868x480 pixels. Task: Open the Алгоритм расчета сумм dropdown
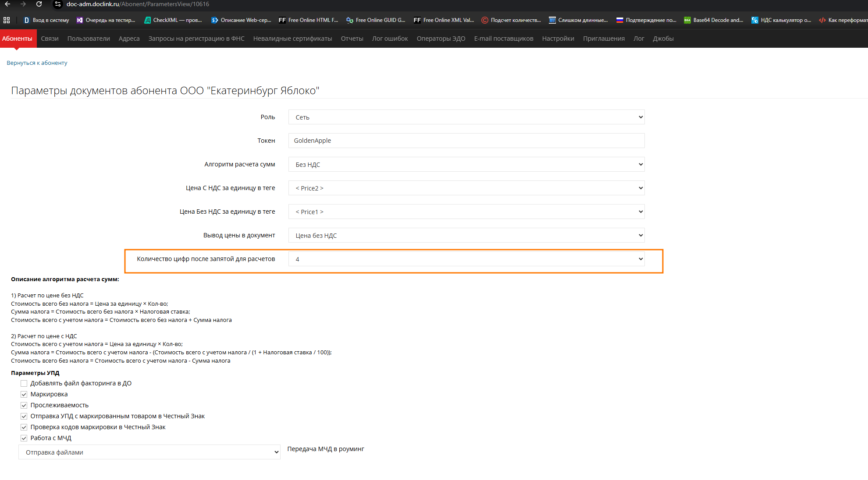click(x=466, y=165)
